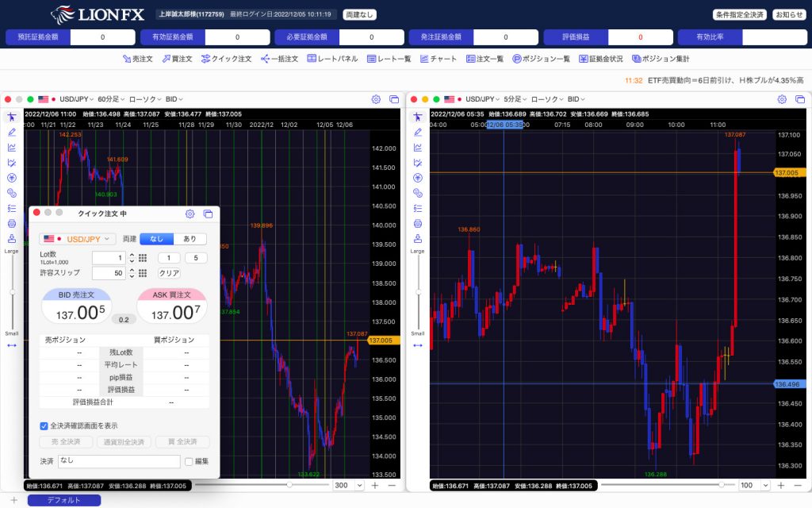
Task: Click the 決済 input field showing なし
Action: coord(119,461)
